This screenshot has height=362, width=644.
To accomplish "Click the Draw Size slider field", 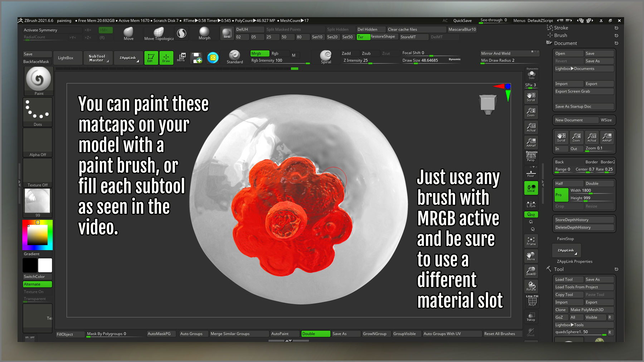I will click(431, 61).
